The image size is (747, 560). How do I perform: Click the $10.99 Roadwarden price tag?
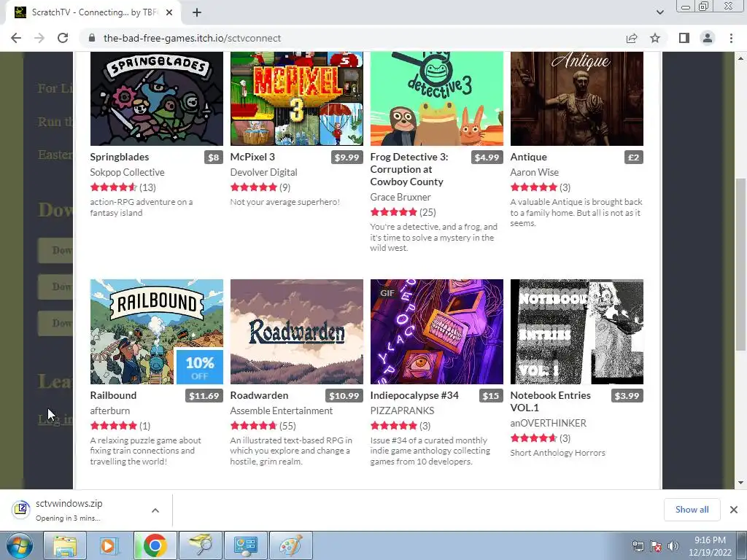pos(344,396)
